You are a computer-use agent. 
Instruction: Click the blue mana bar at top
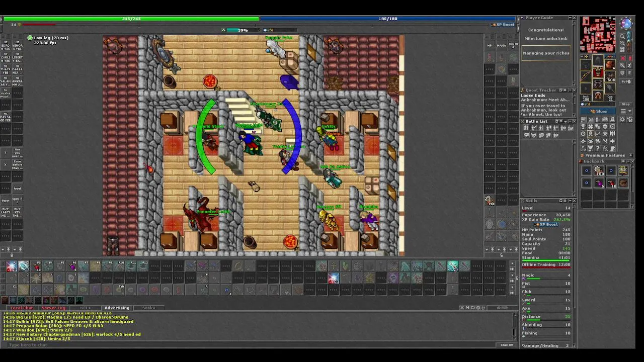pos(387,19)
